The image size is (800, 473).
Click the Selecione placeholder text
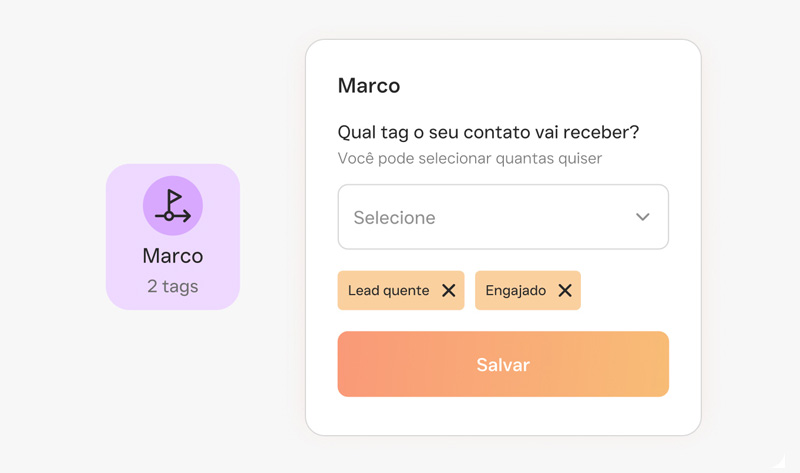[394, 217]
